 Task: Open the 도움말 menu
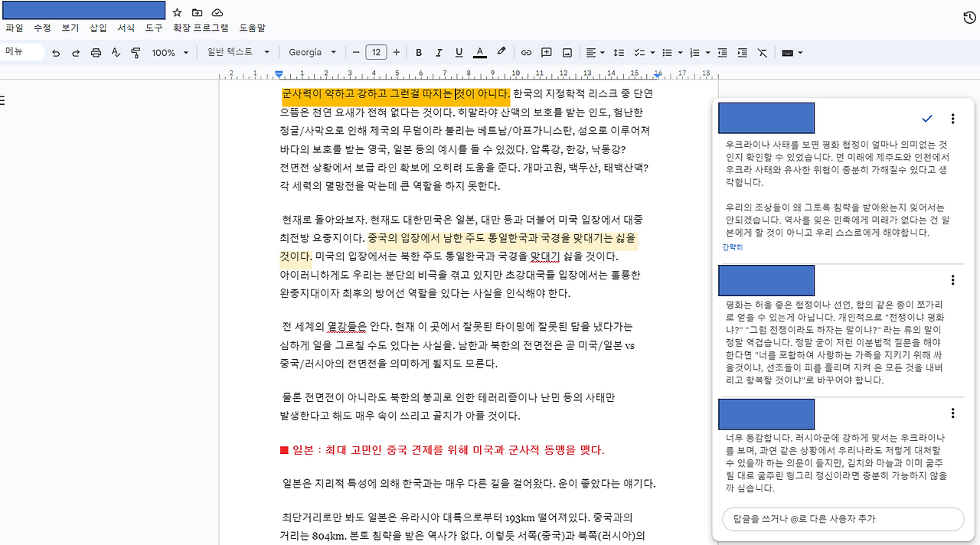coord(252,28)
